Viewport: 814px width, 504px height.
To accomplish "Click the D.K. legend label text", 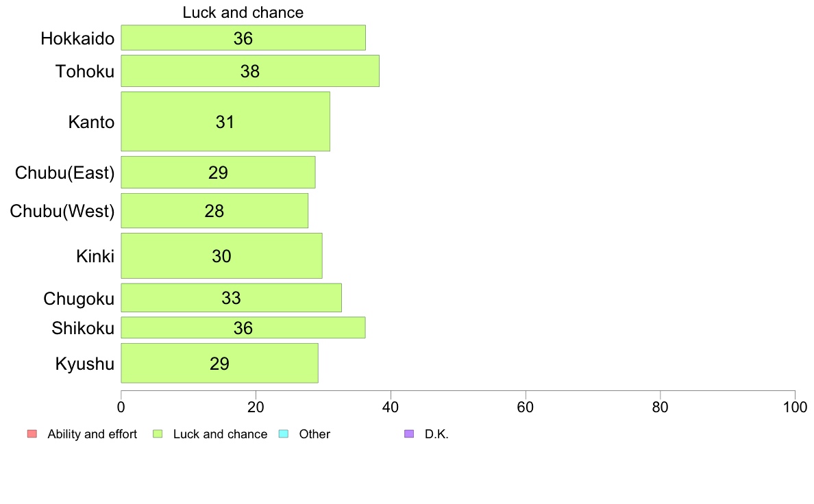I will coord(436,434).
